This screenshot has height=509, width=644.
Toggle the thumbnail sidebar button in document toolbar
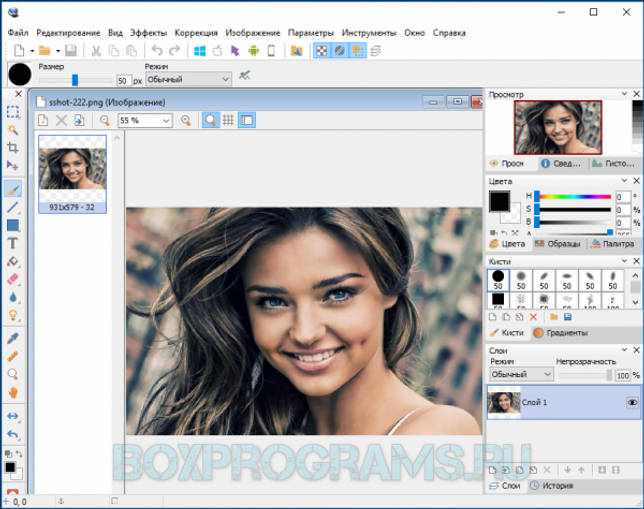(247, 120)
